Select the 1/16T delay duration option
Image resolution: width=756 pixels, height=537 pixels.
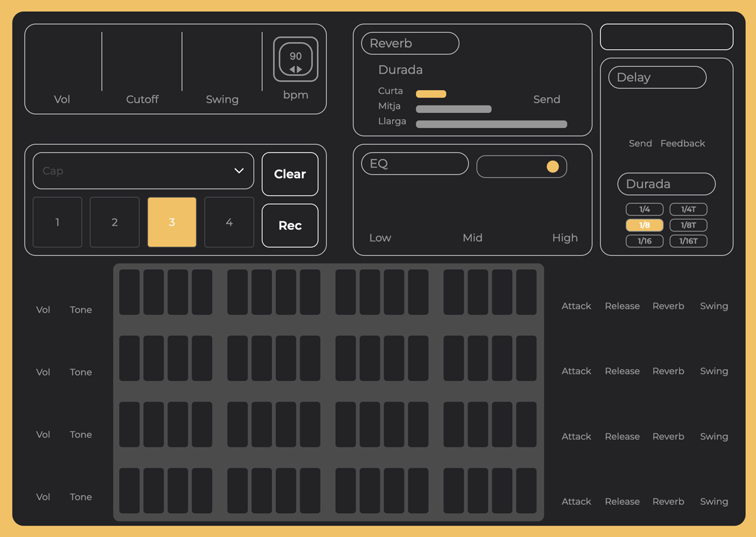(688, 241)
